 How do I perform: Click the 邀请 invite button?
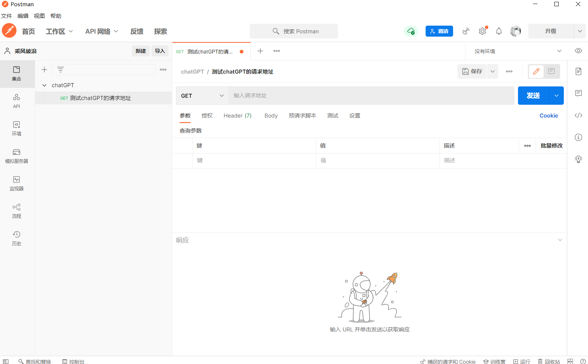click(x=439, y=31)
